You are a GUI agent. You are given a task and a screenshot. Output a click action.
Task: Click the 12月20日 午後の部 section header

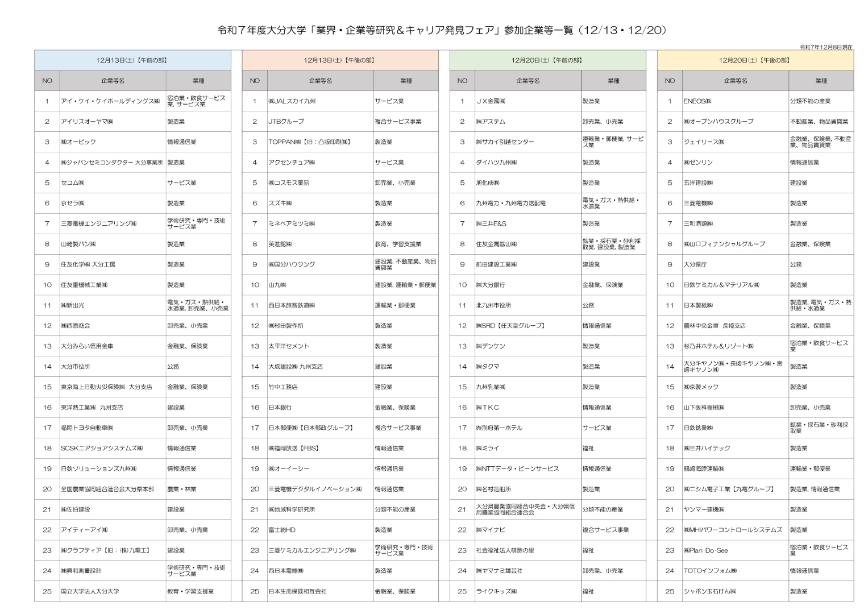pos(754,60)
